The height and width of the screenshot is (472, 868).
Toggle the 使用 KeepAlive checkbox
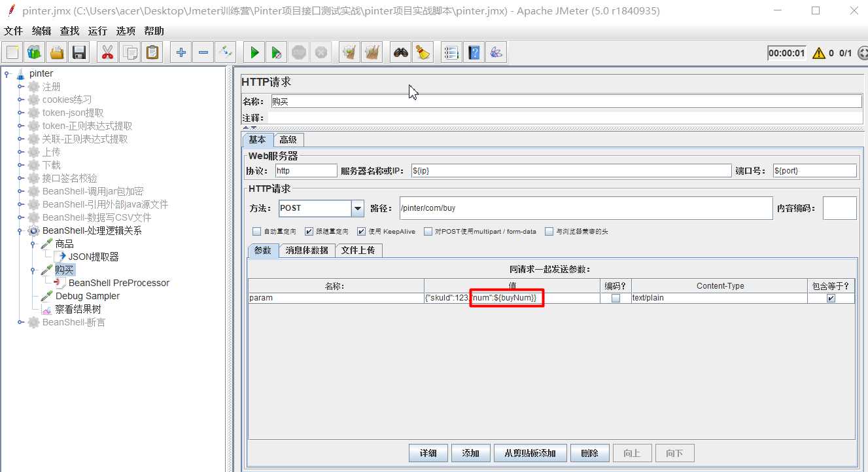[362, 232]
